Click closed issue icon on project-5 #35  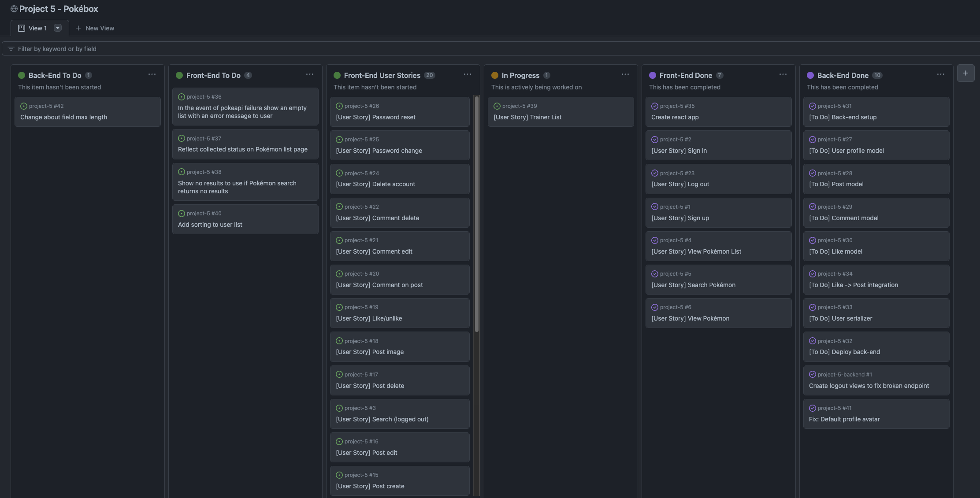655,106
